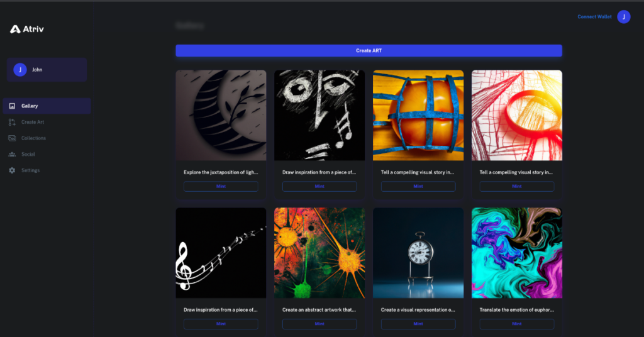This screenshot has width=644, height=337.
Task: Click the Atriv logo icon
Action: click(16, 29)
